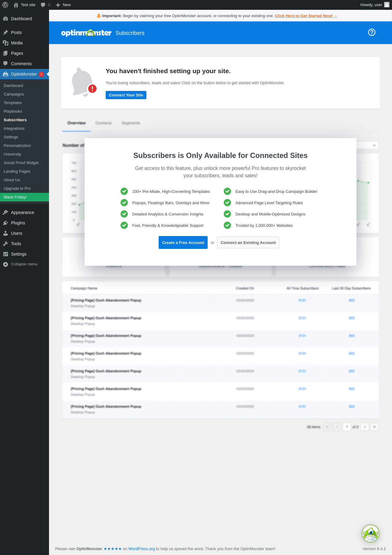The height and width of the screenshot is (555, 392).
Task: Switch to the Overview tab
Action: 77,123
